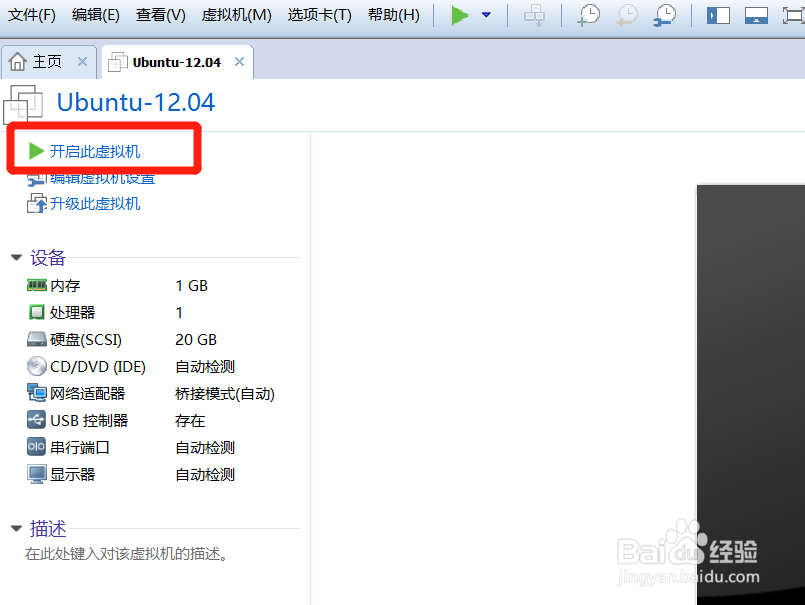Select the 硬盘(SCSI) device label
The height and width of the screenshot is (605, 805).
pos(86,339)
